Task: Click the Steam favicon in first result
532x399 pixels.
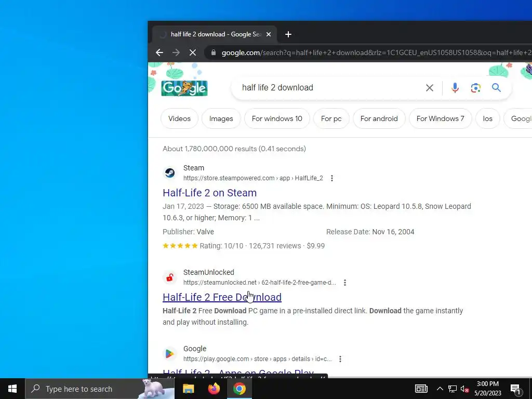Action: coord(170,172)
